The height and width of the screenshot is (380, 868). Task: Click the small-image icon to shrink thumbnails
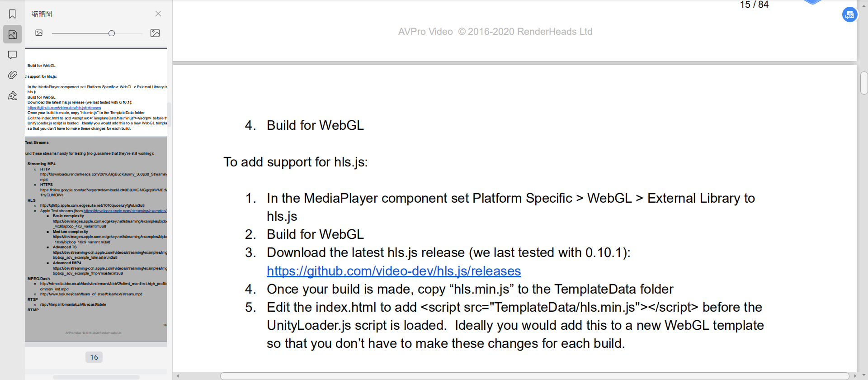click(x=39, y=33)
